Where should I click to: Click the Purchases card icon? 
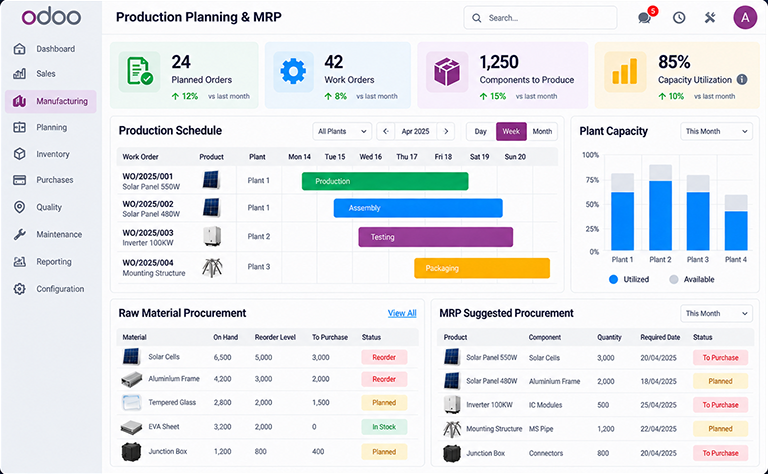19,180
